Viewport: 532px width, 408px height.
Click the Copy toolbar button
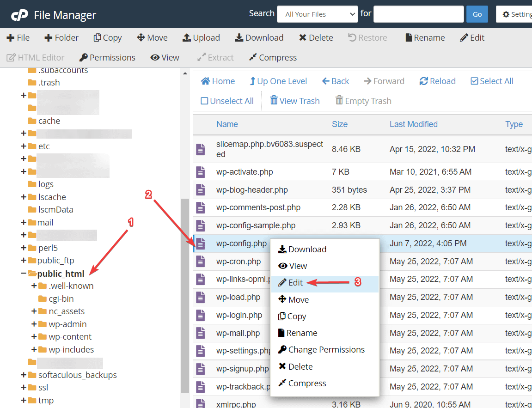(108, 37)
